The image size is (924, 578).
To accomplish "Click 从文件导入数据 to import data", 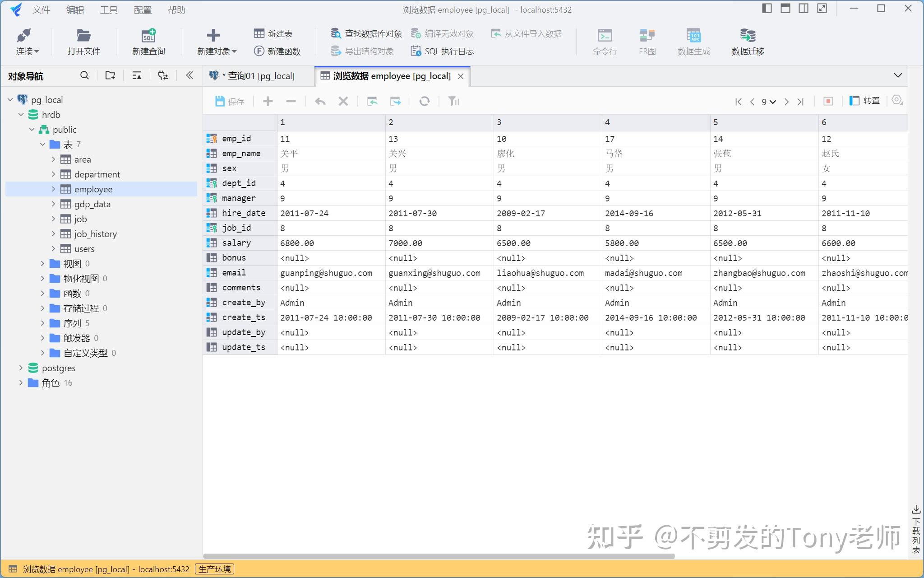I will pyautogui.click(x=527, y=33).
